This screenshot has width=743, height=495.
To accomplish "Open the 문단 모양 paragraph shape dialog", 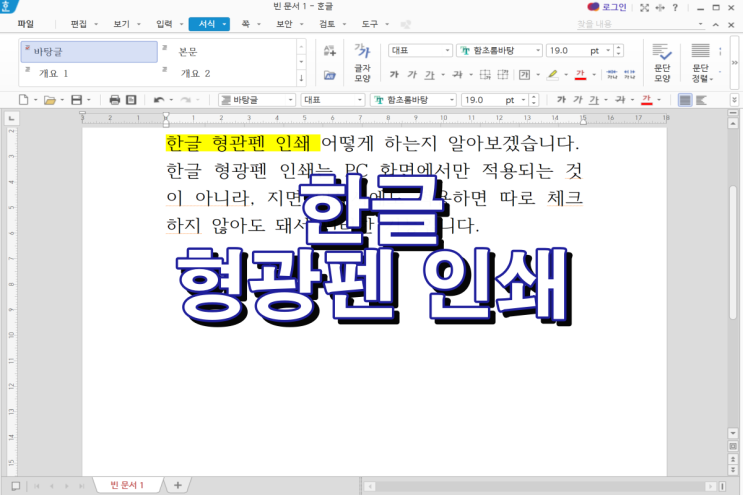I will (661, 62).
